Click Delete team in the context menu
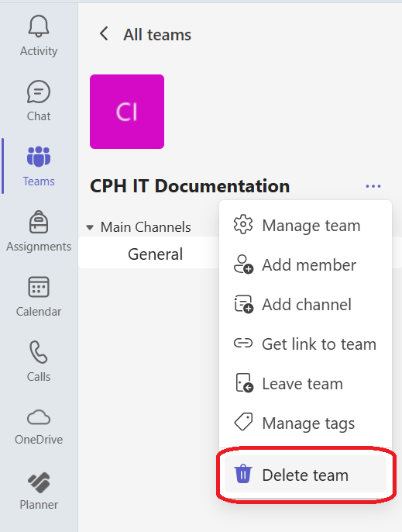Viewport: 402px width, 532px height. pos(305,475)
